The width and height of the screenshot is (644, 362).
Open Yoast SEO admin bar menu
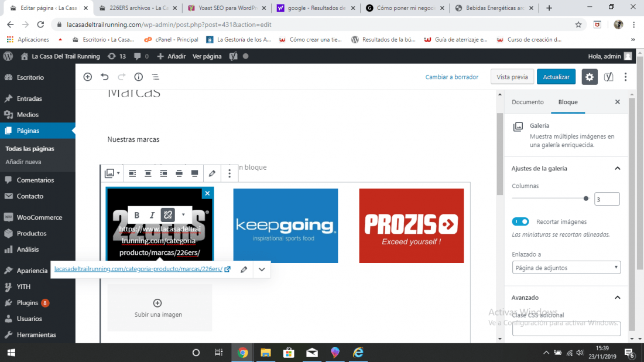[233, 56]
